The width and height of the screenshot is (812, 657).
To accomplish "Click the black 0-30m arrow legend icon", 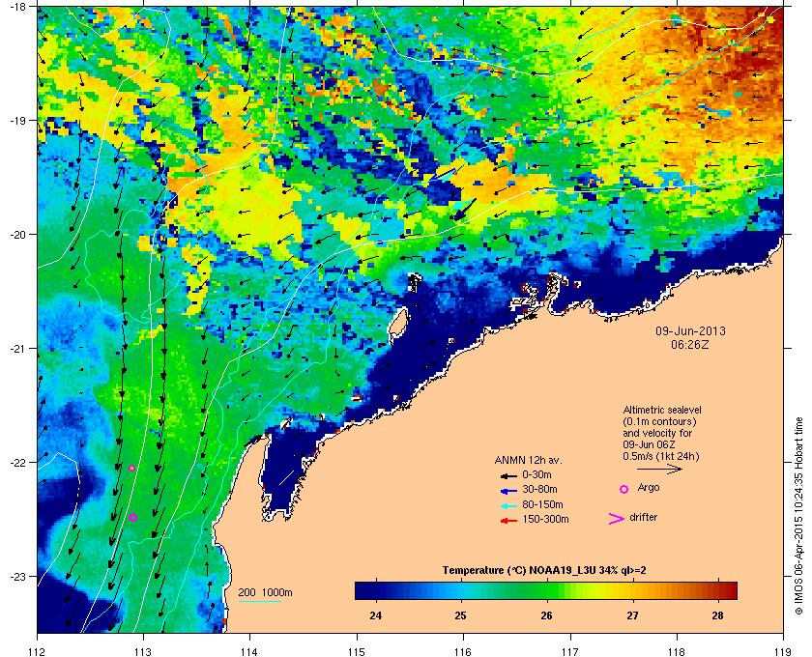I will tap(508, 475).
